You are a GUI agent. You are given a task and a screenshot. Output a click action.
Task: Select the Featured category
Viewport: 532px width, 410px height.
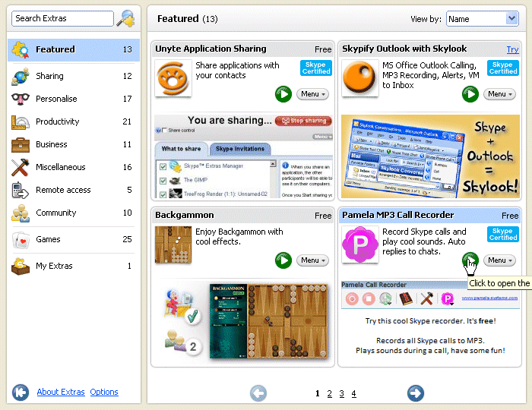(x=74, y=50)
